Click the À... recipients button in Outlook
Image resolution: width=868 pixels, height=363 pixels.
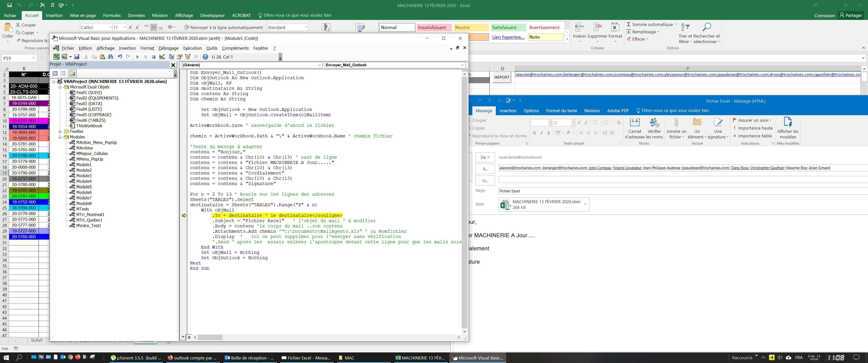pos(485,169)
